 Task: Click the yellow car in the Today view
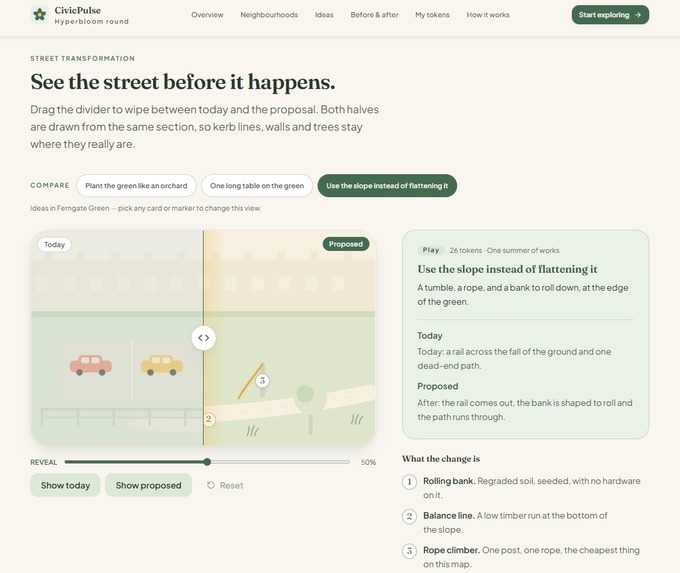[161, 365]
